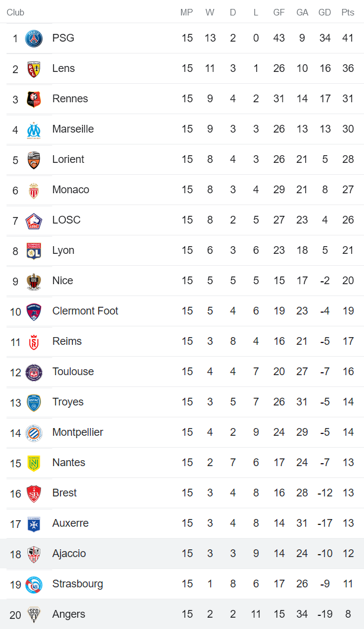Click the Nantes yellow crest icon
This screenshot has height=629, width=364.
[x=34, y=463]
